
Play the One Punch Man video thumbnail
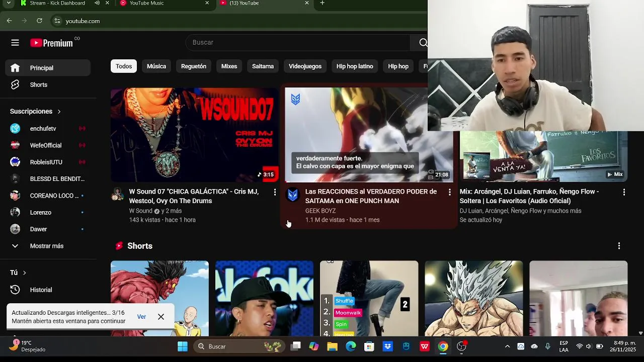tap(369, 135)
